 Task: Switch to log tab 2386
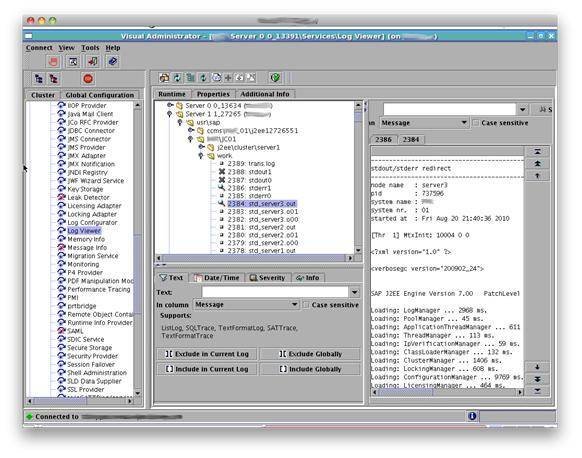[x=383, y=140]
